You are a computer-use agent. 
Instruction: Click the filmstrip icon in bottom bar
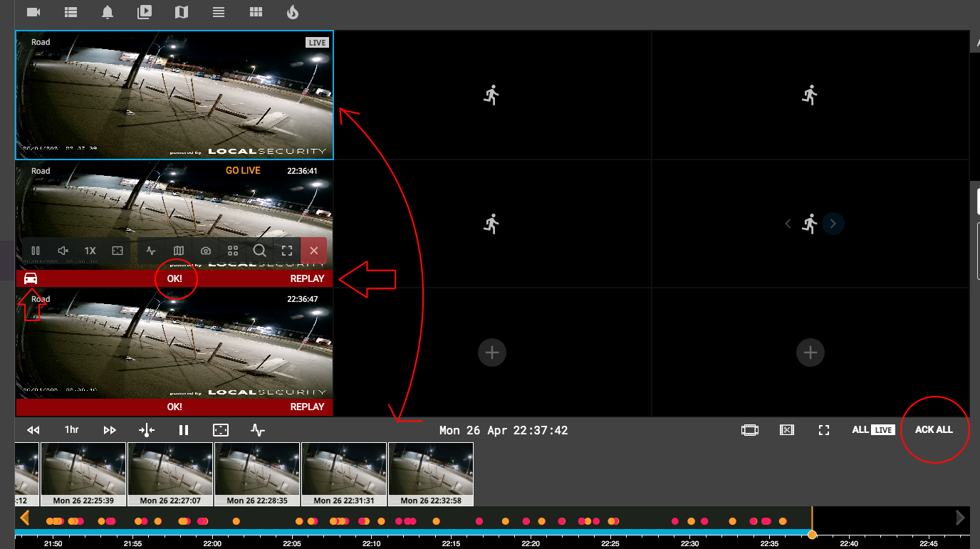[749, 430]
